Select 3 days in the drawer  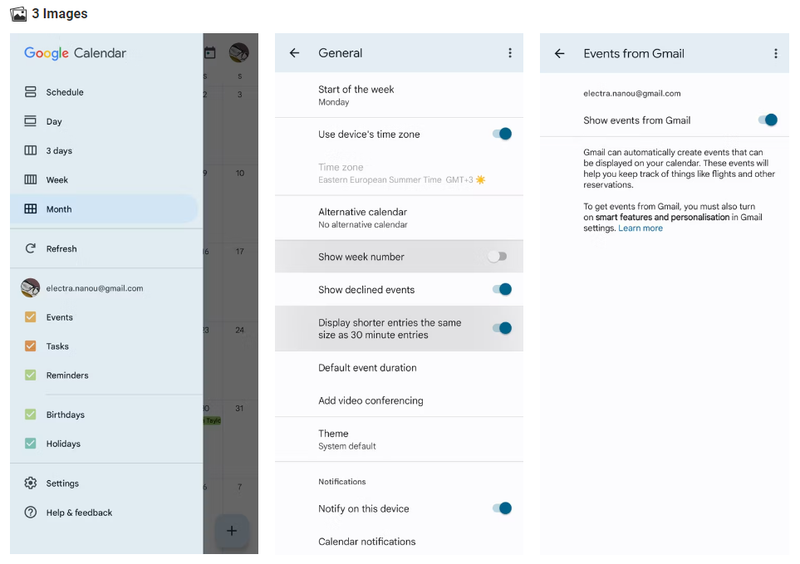[x=106, y=150]
